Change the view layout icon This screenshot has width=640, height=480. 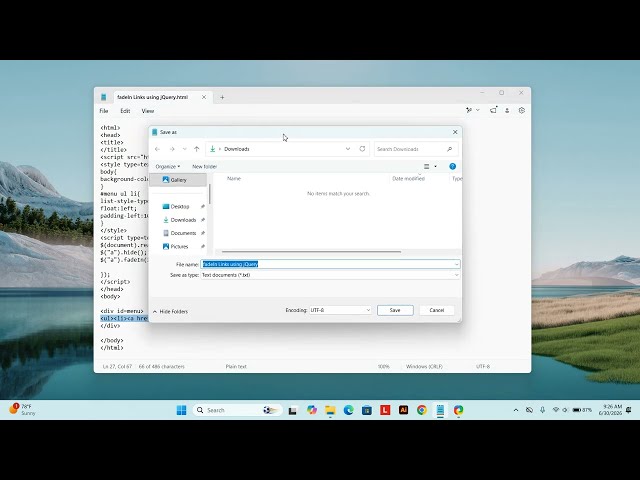point(427,167)
